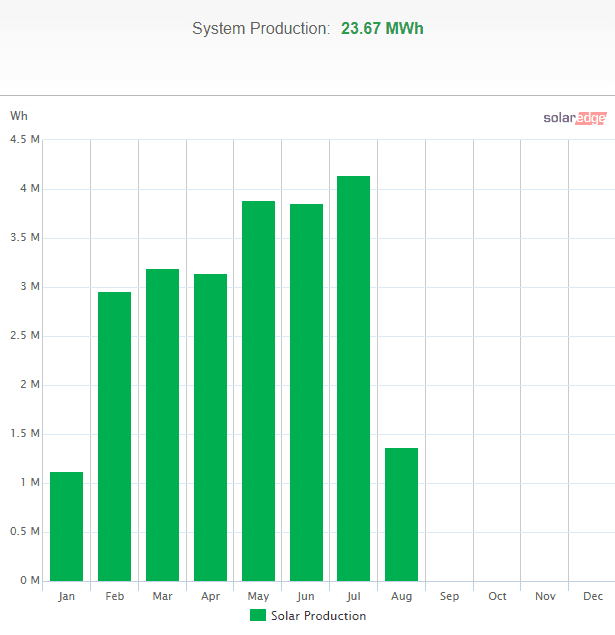This screenshot has width=615, height=635.
Task: Toggle the Solar Production legend label
Action: point(318,616)
